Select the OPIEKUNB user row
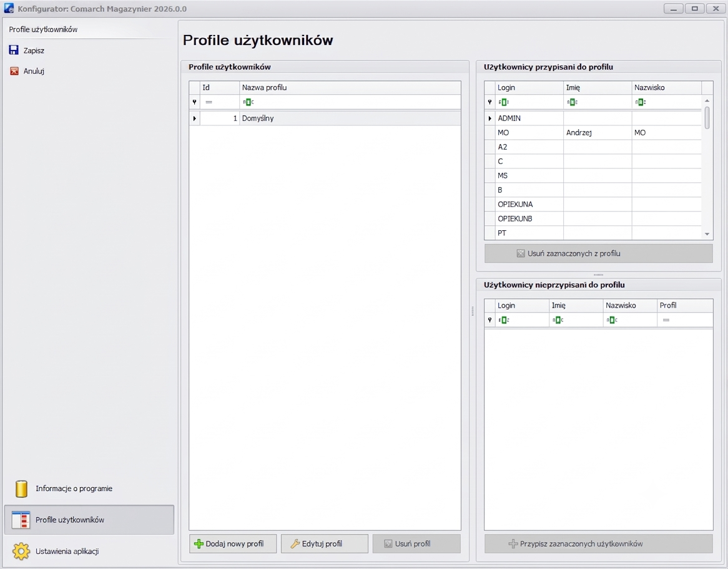Viewport: 728px width, 569px height. click(593, 219)
